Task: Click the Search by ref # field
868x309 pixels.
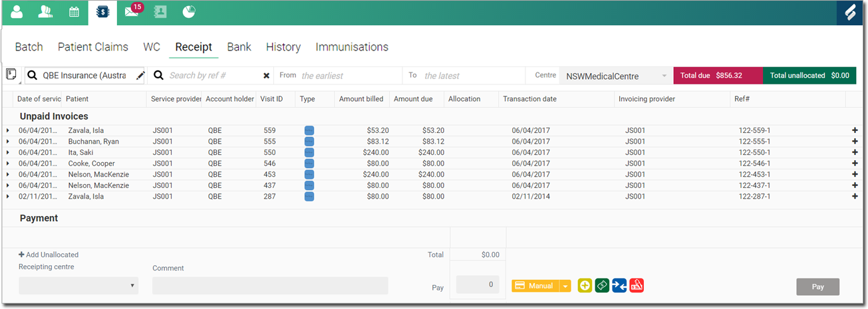Action: 214,76
